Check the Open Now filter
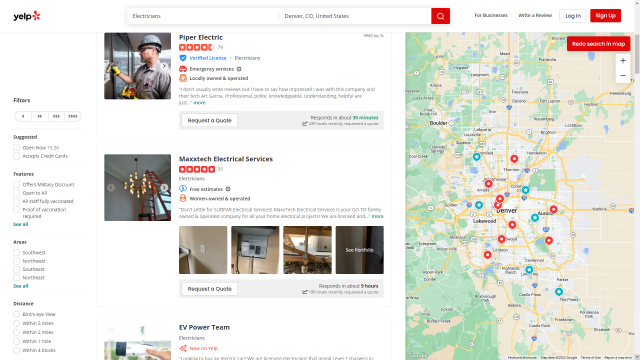The image size is (640, 360). point(16,148)
